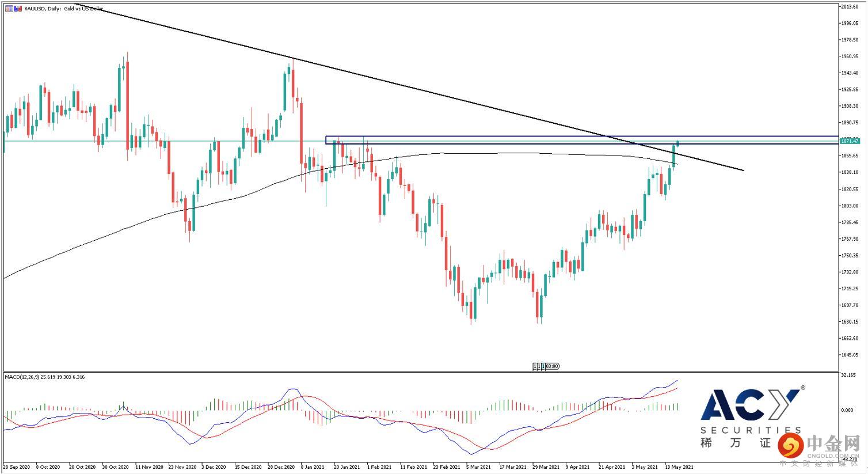Click the 1838.10 price level label
The height and width of the screenshot is (474, 868).
850,172
